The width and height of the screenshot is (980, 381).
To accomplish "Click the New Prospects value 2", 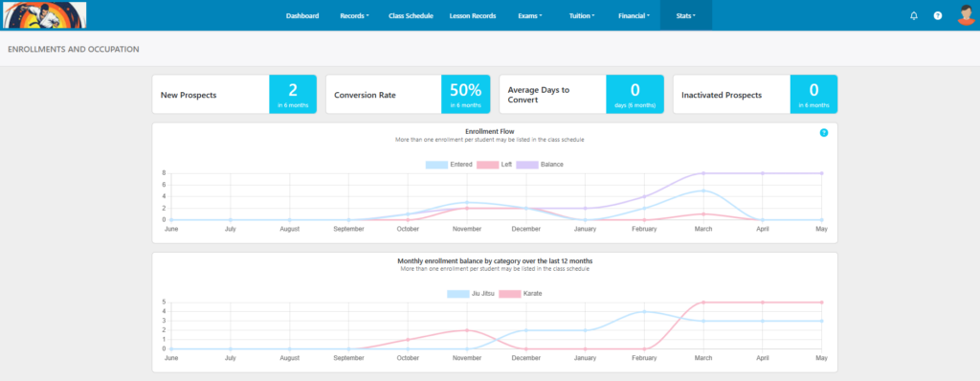I will click(293, 90).
